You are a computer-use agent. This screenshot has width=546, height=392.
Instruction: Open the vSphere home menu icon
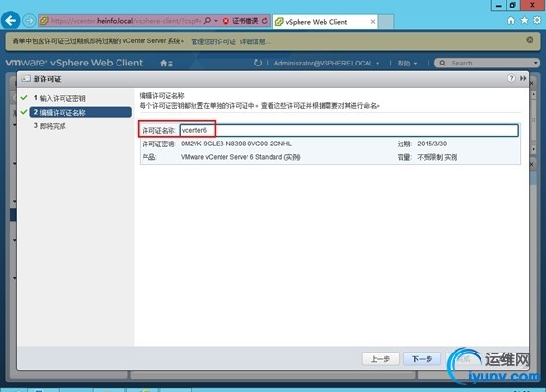pos(166,64)
